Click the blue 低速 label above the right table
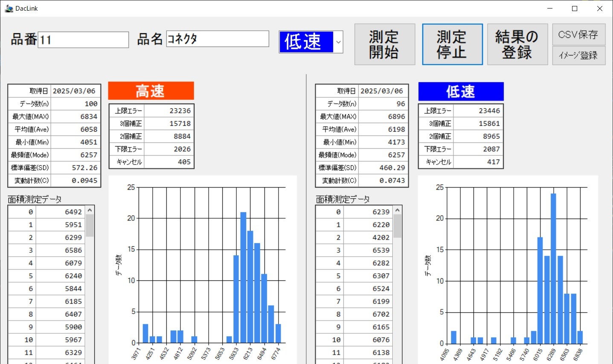Image resolution: width=613 pixels, height=364 pixels. [461, 91]
